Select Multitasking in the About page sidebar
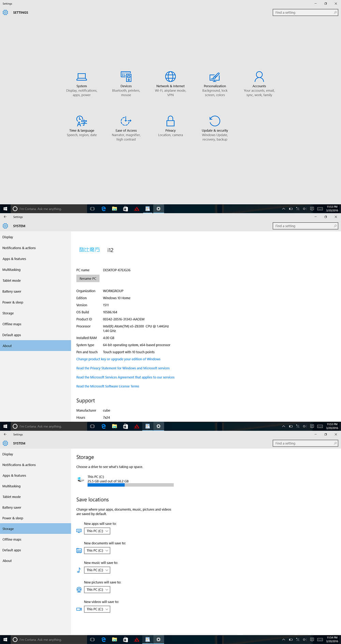This screenshot has height=644, width=341. point(35,269)
